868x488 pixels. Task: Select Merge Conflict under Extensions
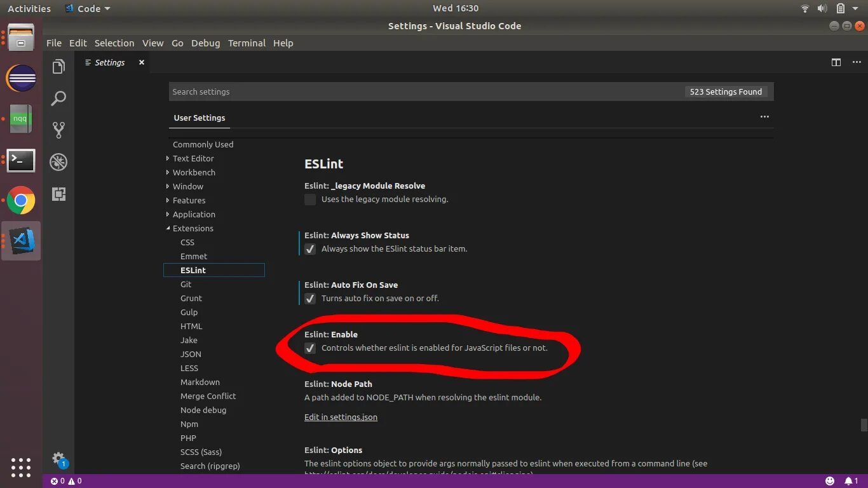(x=208, y=396)
